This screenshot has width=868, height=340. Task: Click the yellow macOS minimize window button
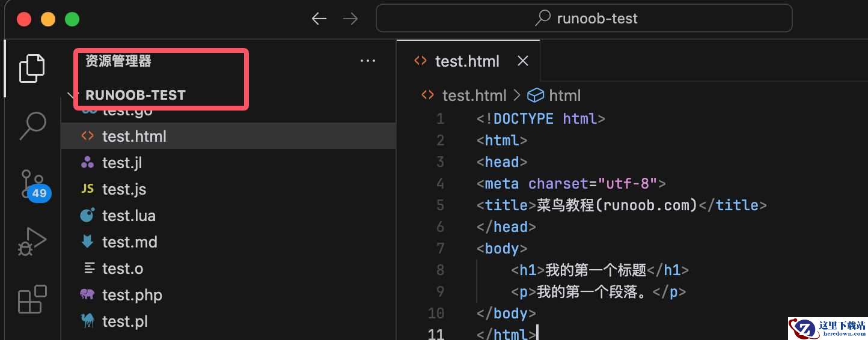point(48,19)
